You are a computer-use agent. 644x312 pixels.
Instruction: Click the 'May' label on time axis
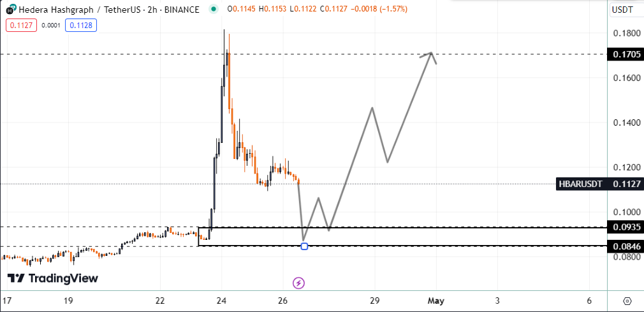[x=435, y=301]
